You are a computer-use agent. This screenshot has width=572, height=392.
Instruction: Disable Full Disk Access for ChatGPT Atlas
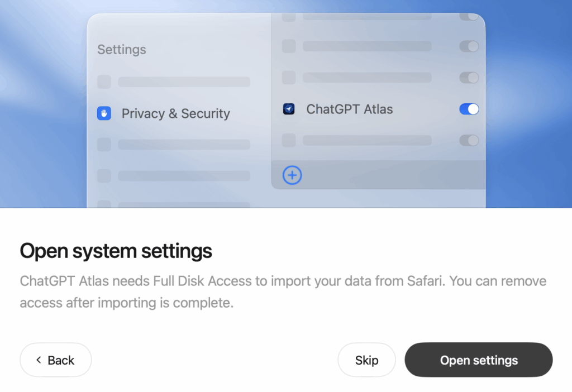[x=469, y=109]
